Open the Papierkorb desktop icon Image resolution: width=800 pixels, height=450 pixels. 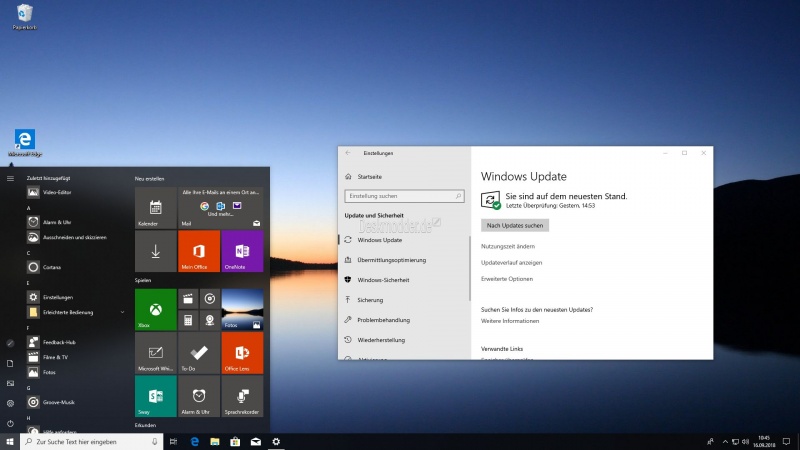point(24,17)
